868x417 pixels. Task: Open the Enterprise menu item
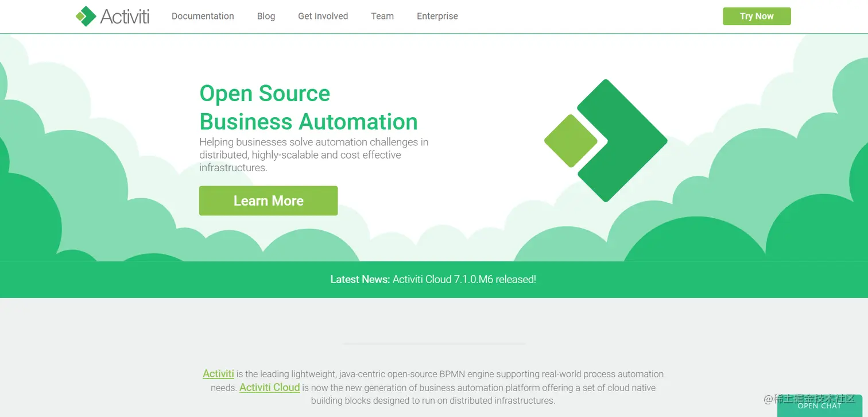[x=437, y=16]
